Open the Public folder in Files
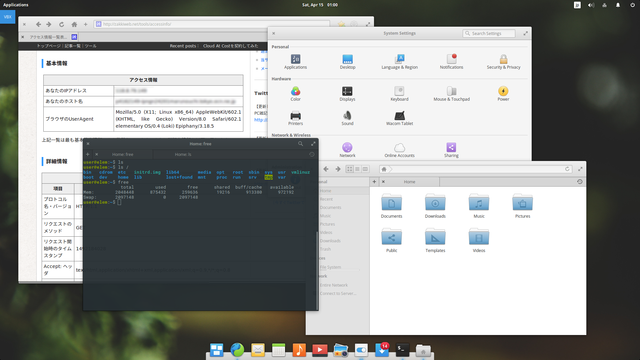Screen dimensions: 640x360 click(391, 241)
